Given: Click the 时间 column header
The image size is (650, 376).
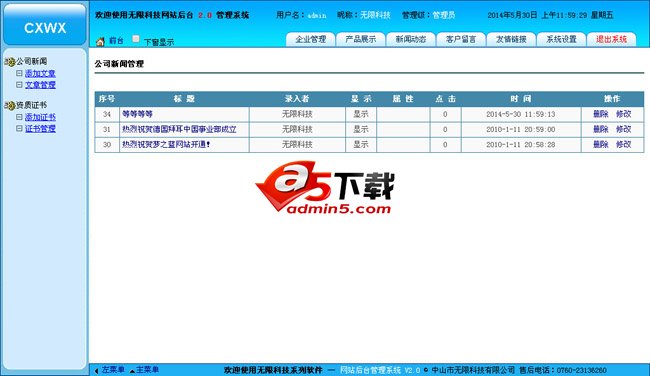Looking at the screenshot, I should [x=521, y=99].
